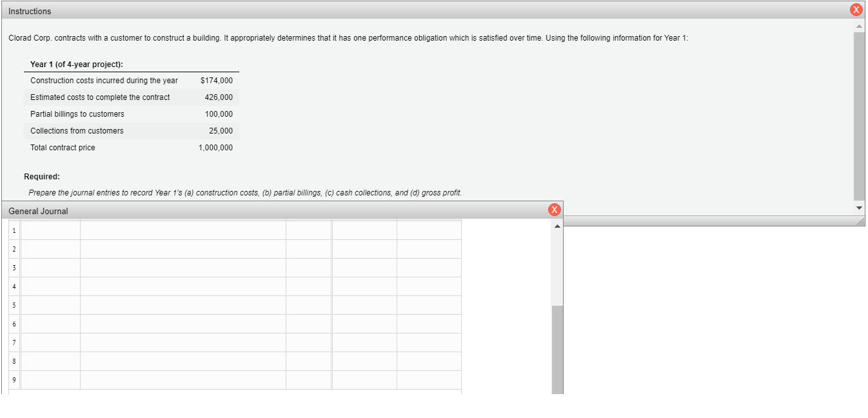Image resolution: width=868 pixels, height=418 pixels.
Task: Select journal row 4 credit cell
Action: pyautogui.click(x=429, y=286)
